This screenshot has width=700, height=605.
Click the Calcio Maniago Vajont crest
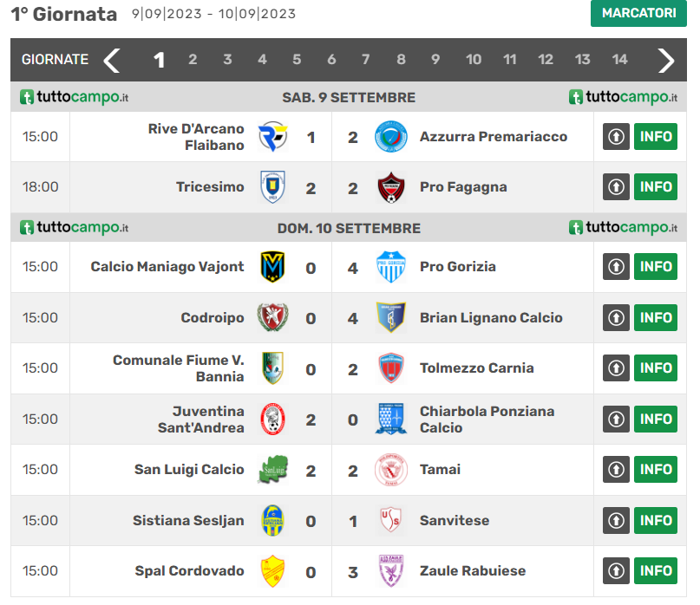pos(272,266)
